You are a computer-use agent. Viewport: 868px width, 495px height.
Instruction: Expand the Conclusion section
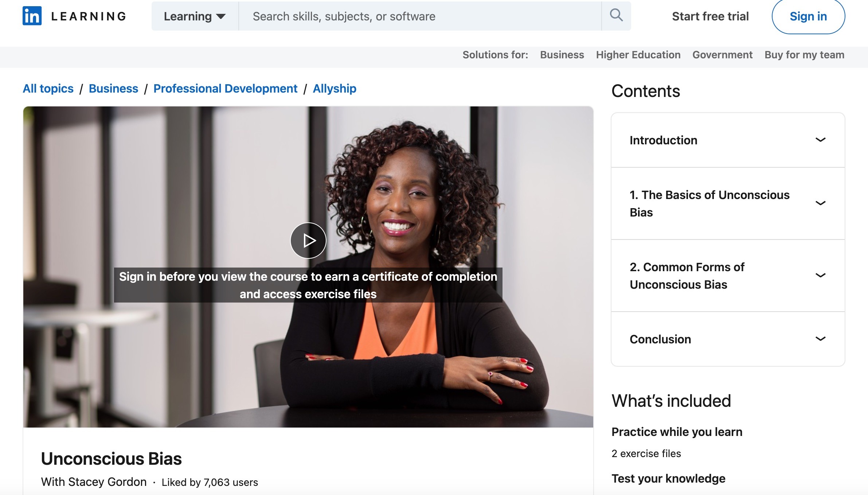click(x=728, y=339)
